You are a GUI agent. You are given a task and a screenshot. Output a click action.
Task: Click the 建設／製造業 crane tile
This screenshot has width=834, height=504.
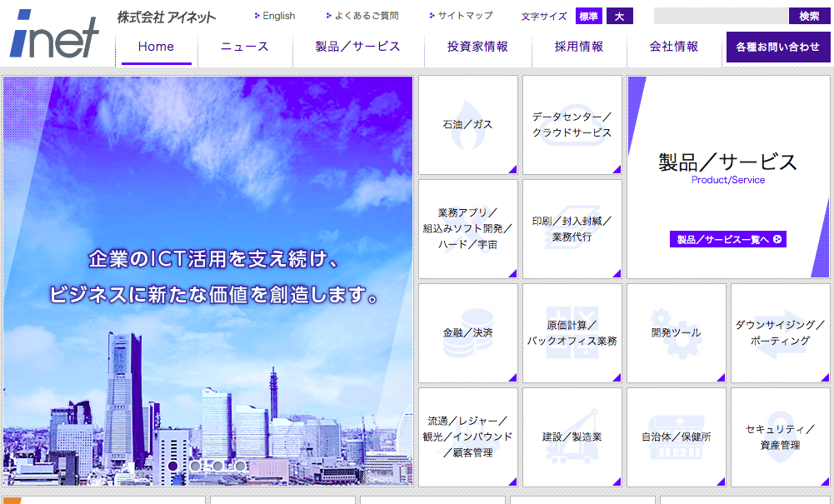pyautogui.click(x=572, y=437)
